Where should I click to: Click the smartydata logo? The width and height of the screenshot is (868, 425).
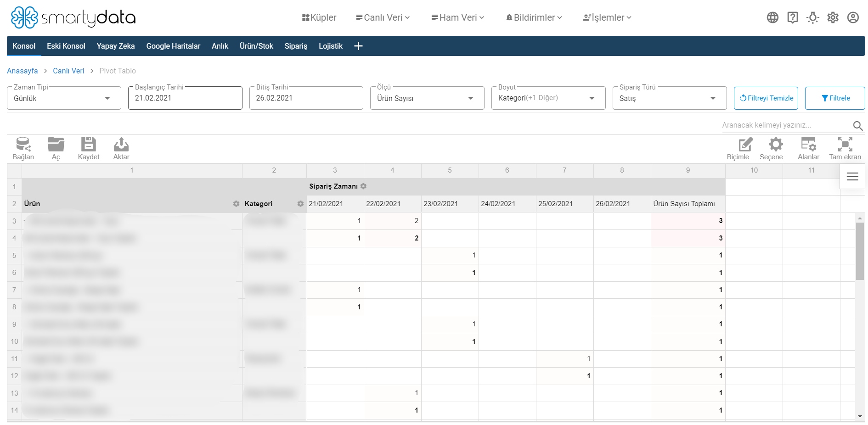73,17
